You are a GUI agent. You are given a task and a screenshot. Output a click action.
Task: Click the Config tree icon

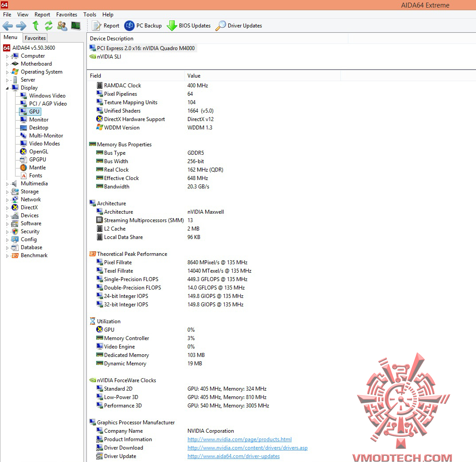coord(15,239)
